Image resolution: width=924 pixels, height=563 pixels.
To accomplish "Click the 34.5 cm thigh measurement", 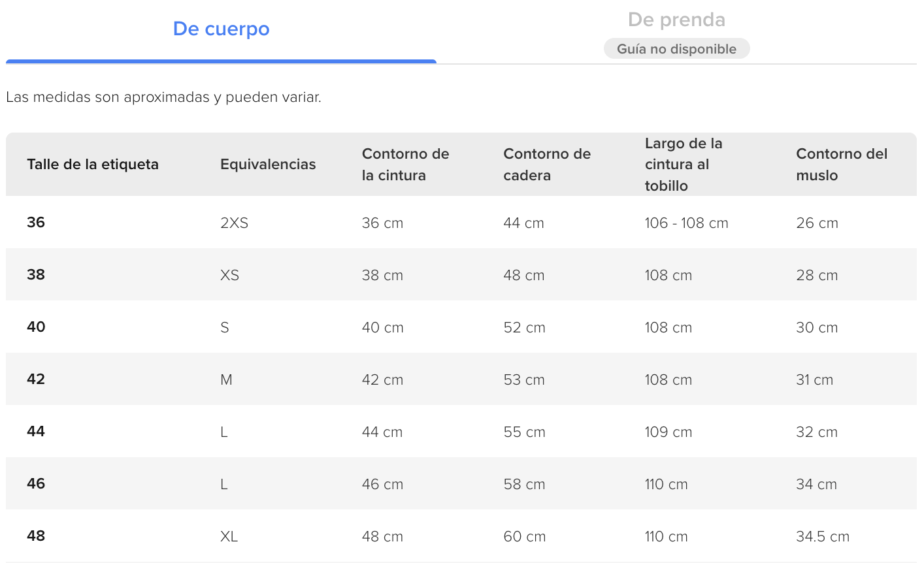I will [823, 537].
